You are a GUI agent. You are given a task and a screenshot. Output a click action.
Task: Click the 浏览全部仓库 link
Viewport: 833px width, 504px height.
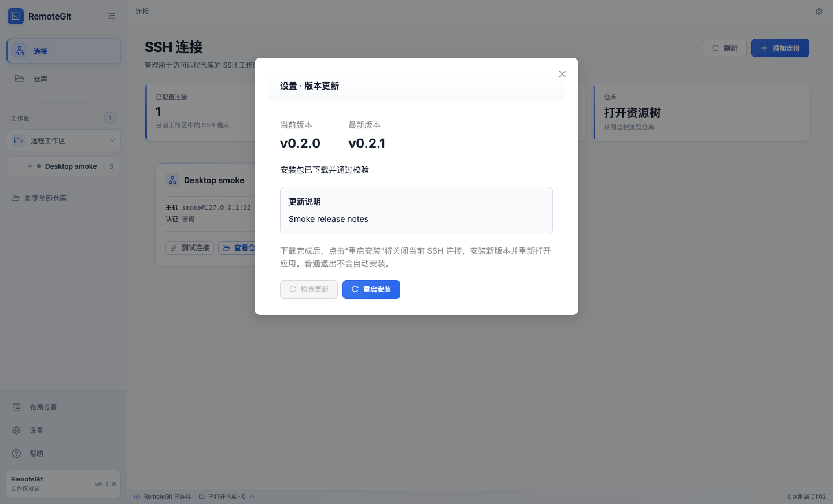(46, 198)
